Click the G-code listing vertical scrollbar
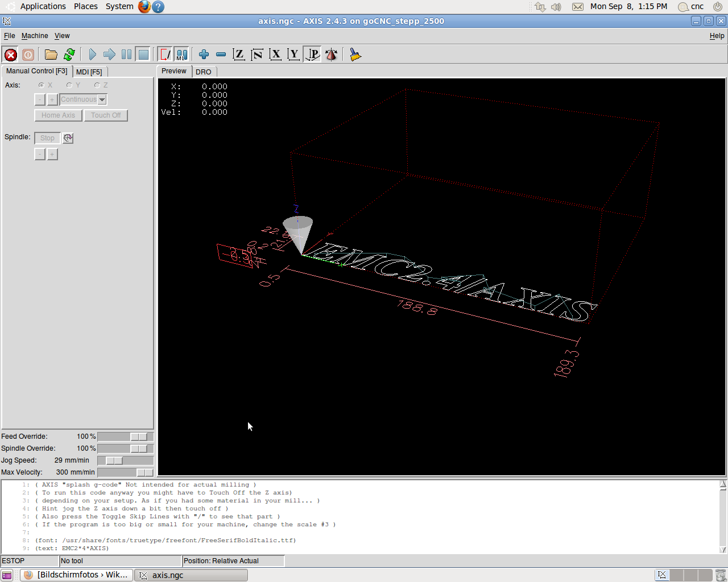This screenshot has width=728, height=582. click(x=723, y=517)
